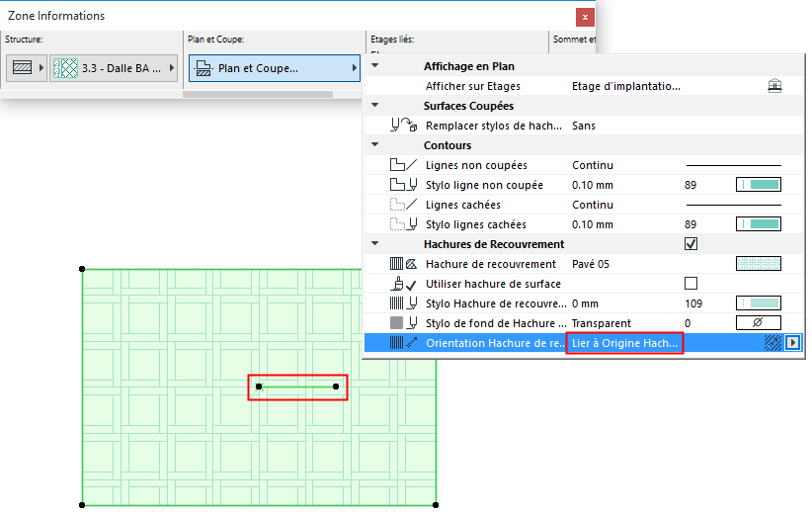Click the Lignes non coupées icon
The width and height of the screenshot is (812, 516).
coord(403,165)
